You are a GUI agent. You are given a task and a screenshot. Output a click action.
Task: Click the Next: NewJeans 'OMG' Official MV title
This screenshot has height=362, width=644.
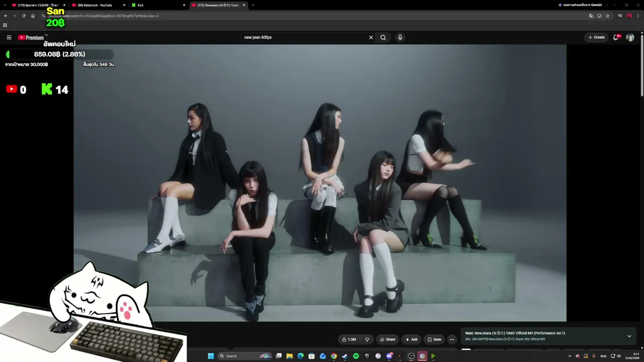pyautogui.click(x=515, y=333)
